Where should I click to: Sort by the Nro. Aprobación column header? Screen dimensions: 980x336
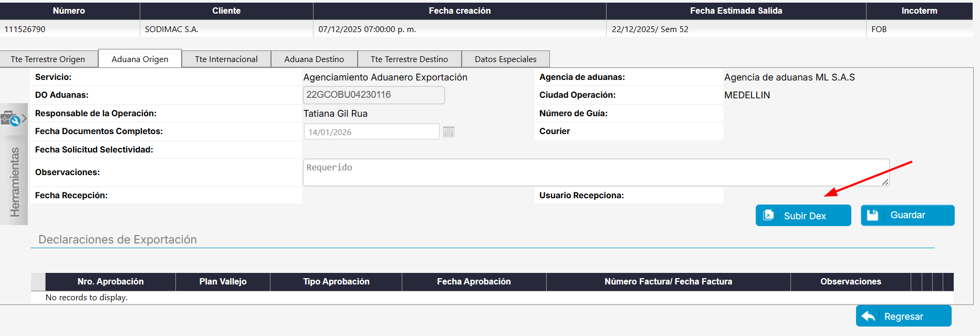click(110, 282)
